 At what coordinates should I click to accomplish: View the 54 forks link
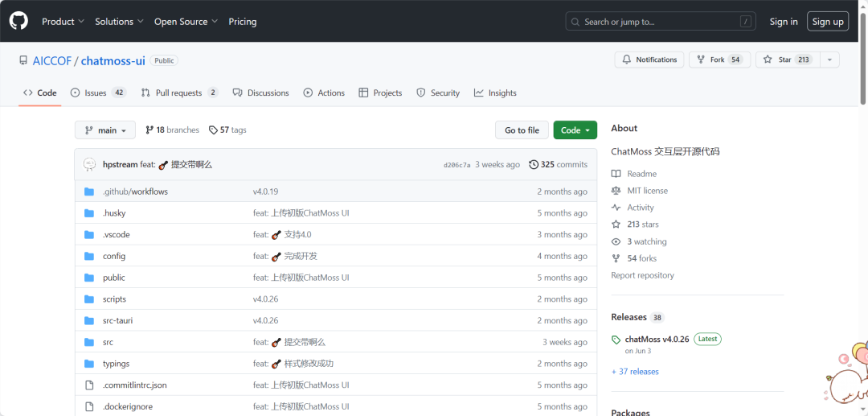[634, 258]
